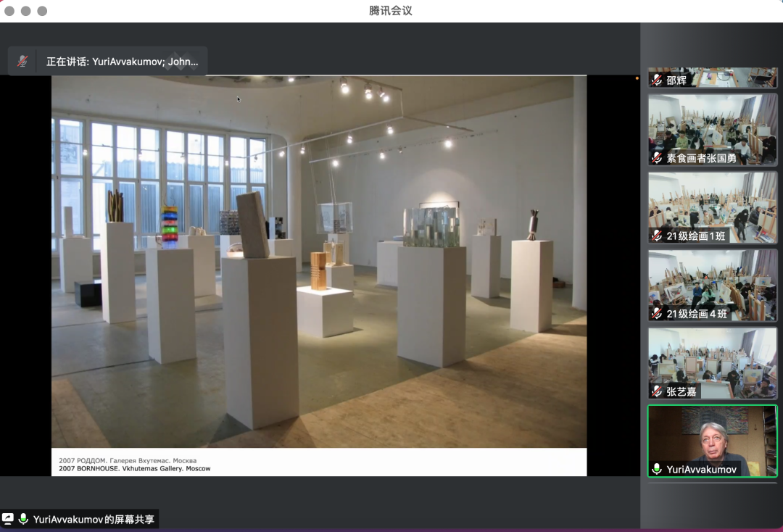This screenshot has height=532, width=783.
Task: Click the muted mic icon on 21级绘画4班
Action: coord(657,314)
